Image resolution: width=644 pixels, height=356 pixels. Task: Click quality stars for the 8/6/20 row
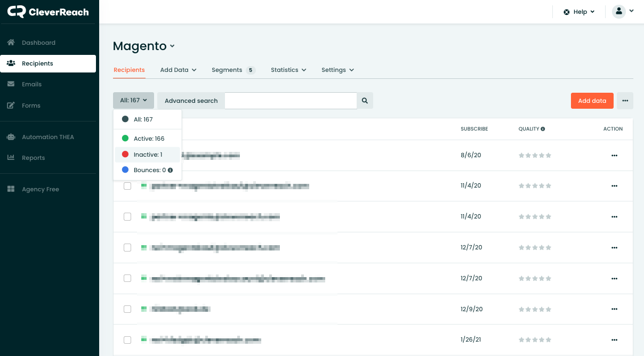(535, 156)
